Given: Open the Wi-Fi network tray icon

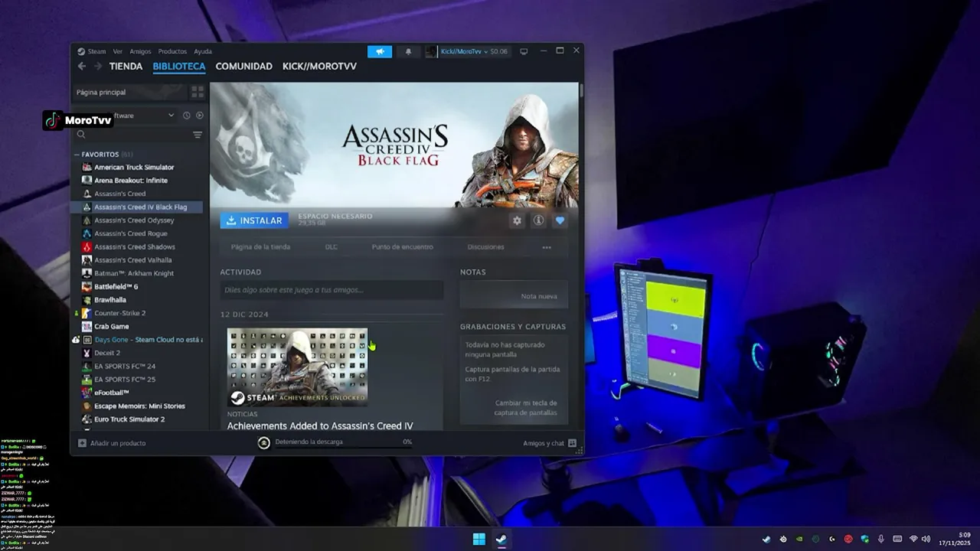Looking at the screenshot, I should point(913,540).
